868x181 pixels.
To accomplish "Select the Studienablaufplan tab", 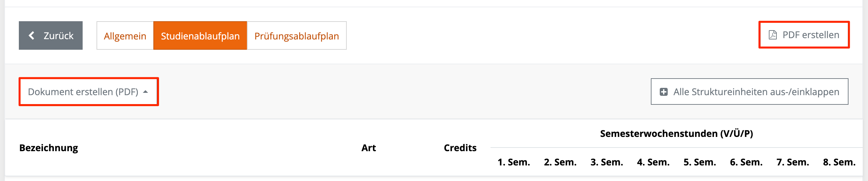I will click(x=200, y=36).
